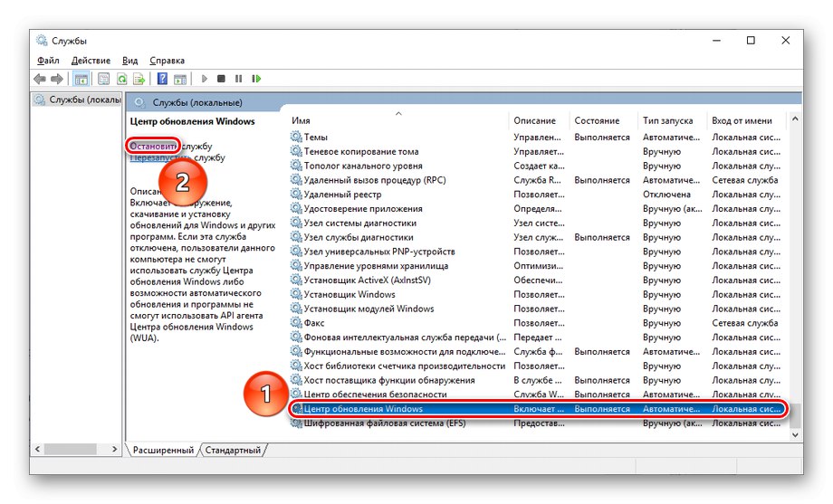
Task: Select Хост библиотеки счетчика производительности
Action: [538, 366]
